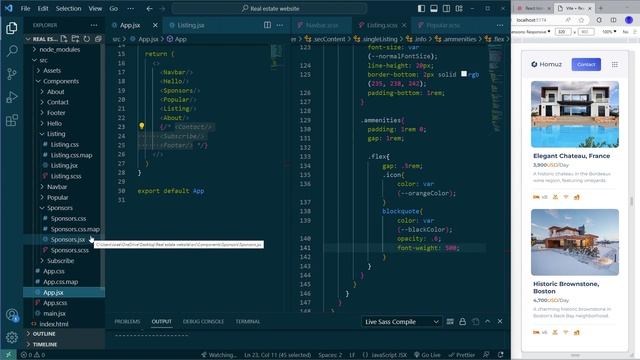Open more actions for left editor group
640x360 pixels.
[280, 25]
